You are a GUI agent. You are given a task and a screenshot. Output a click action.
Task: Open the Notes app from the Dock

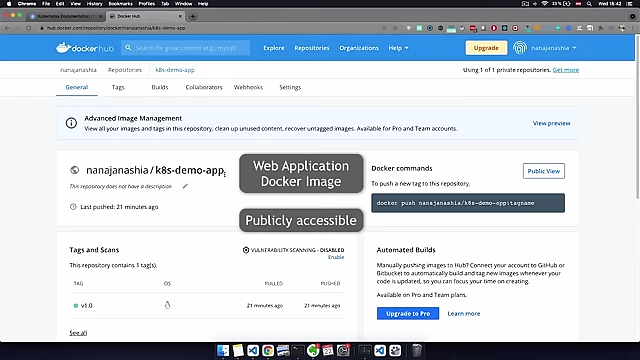tap(238, 350)
